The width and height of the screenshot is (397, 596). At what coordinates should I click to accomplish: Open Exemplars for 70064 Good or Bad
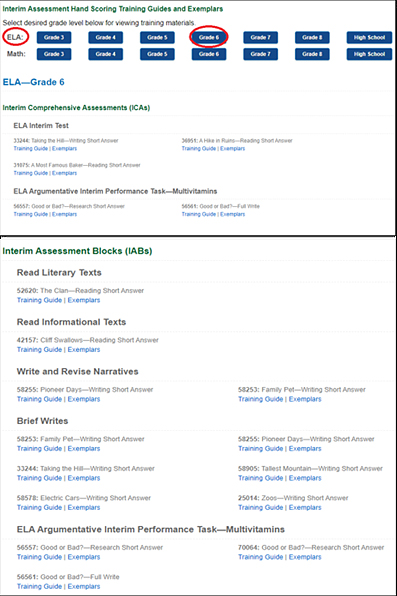click(x=305, y=557)
